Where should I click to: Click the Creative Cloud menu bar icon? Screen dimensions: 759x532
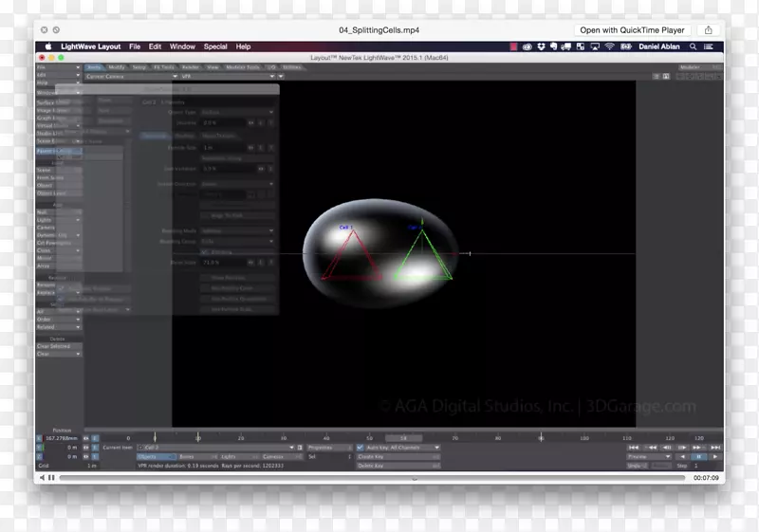528,46
